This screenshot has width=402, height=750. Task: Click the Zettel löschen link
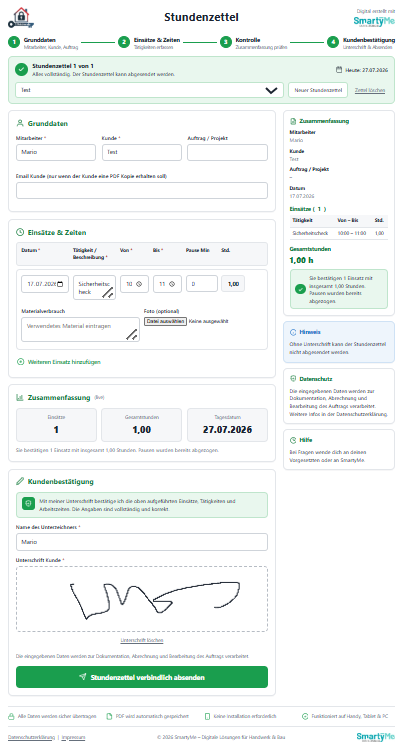tap(370, 90)
